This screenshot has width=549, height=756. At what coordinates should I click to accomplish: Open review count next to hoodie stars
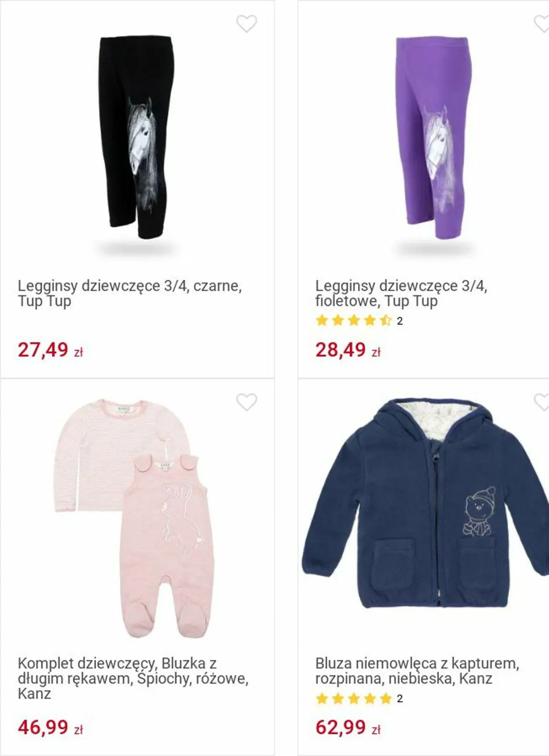400,698
